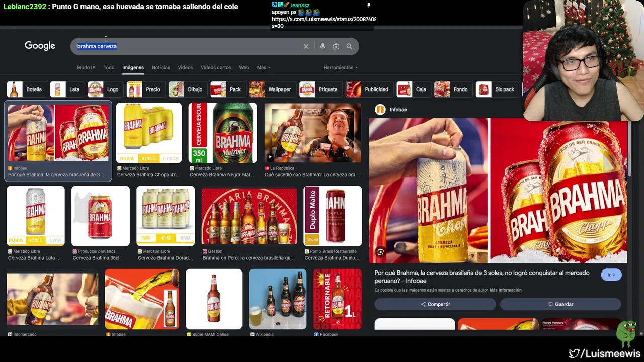
Task: Filter images by the Etiqueta chip
Action: click(320, 89)
